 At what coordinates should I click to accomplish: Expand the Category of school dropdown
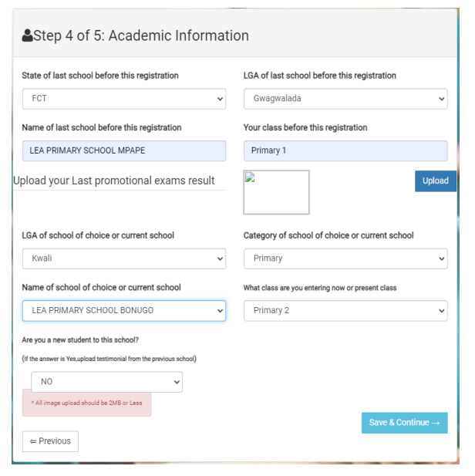point(345,258)
